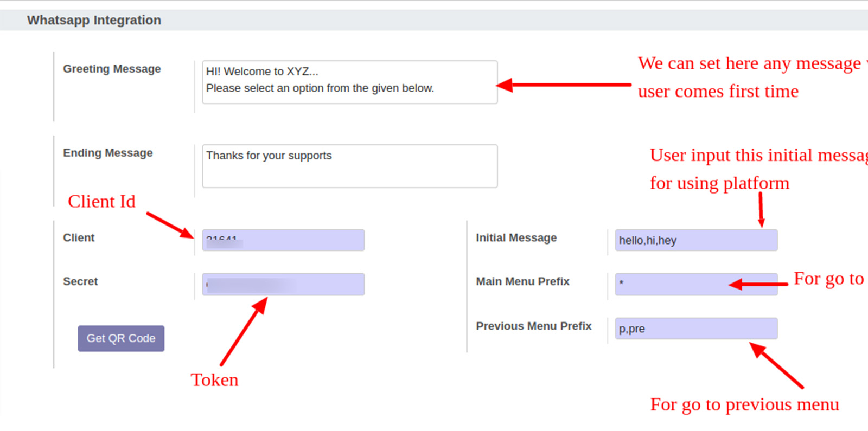Click the Secret token input field

click(x=283, y=284)
